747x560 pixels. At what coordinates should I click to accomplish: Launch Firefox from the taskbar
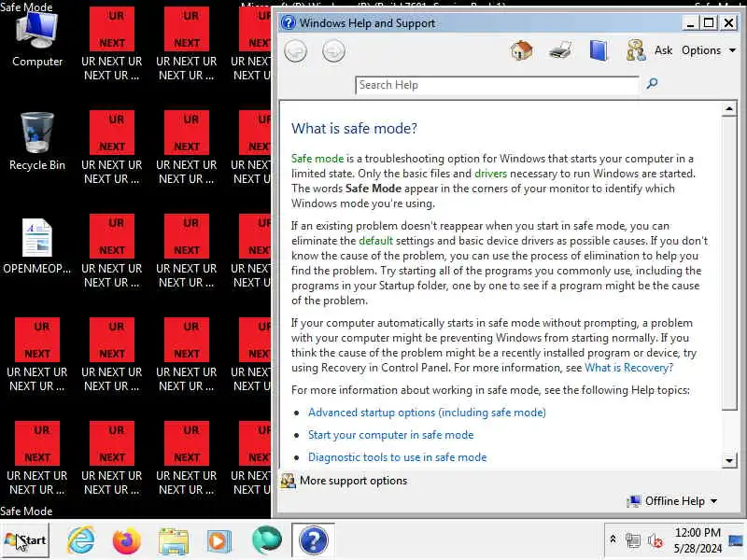point(127,540)
